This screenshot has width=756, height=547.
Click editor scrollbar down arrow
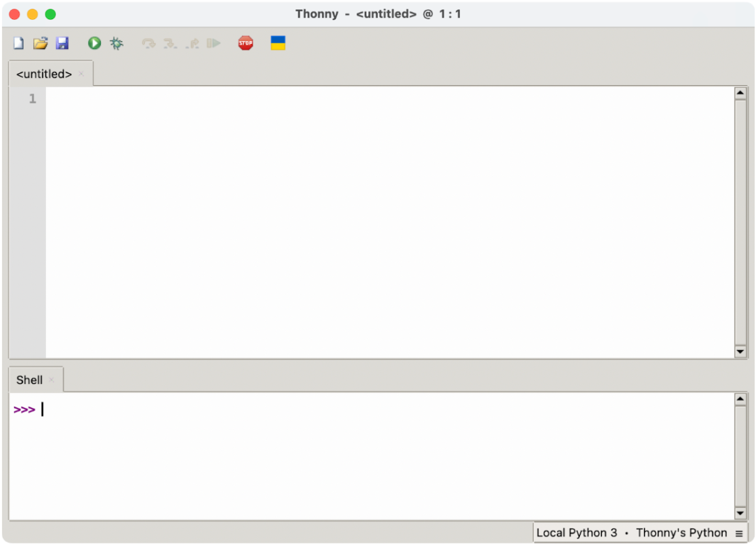(740, 352)
